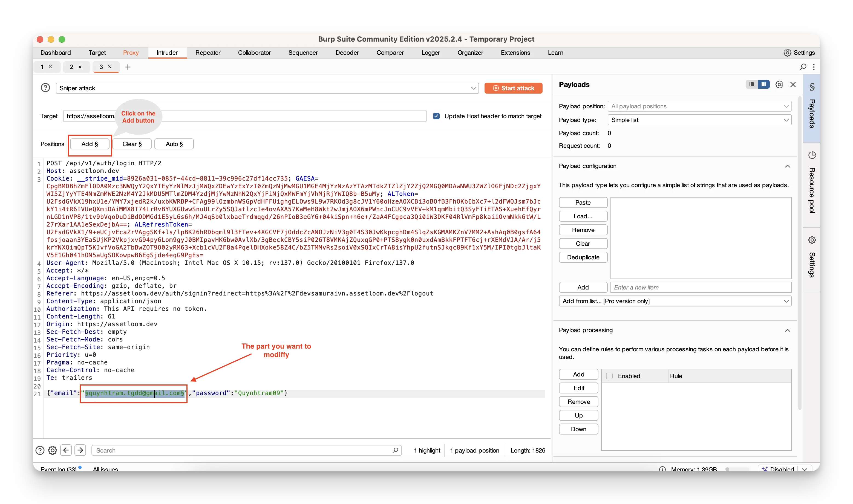Go to next search match arrow
Screen dimensions: 853x504
(x=80, y=450)
